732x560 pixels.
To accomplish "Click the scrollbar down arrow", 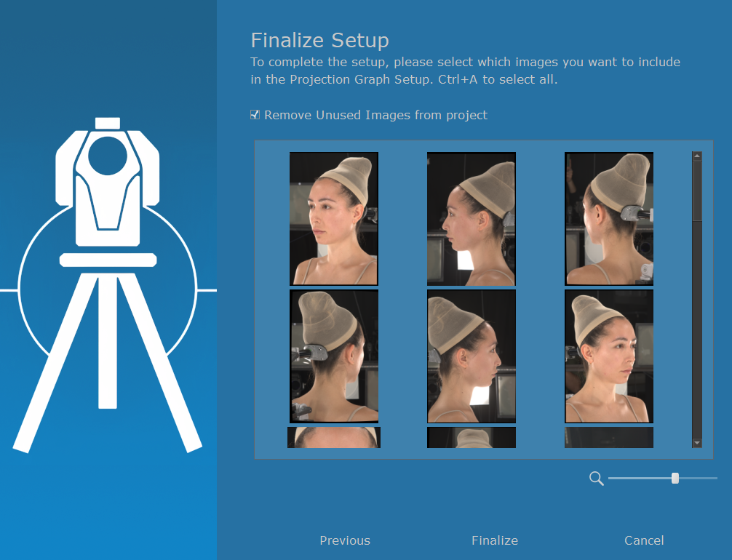I will click(x=697, y=442).
